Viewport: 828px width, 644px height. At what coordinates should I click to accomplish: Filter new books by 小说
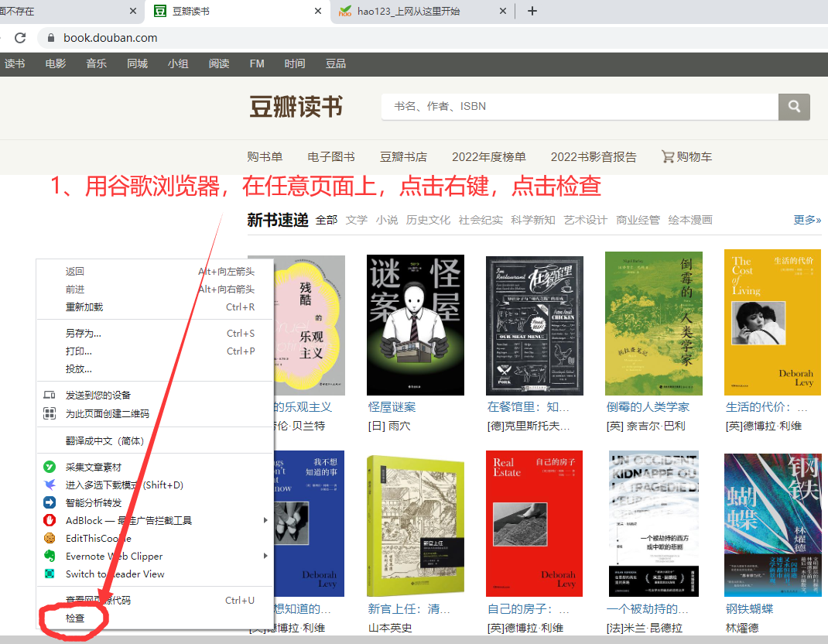tap(387, 220)
